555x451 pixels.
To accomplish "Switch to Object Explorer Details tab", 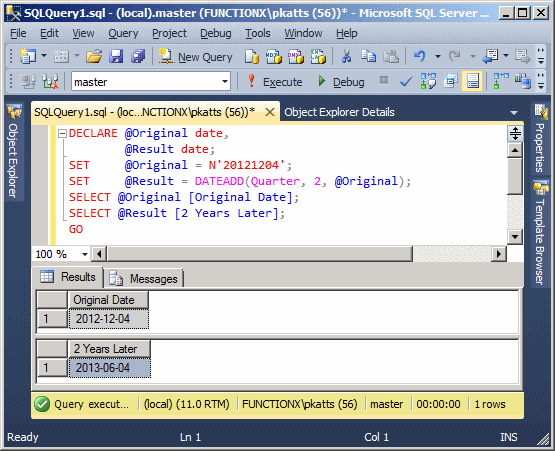I will pos(339,112).
